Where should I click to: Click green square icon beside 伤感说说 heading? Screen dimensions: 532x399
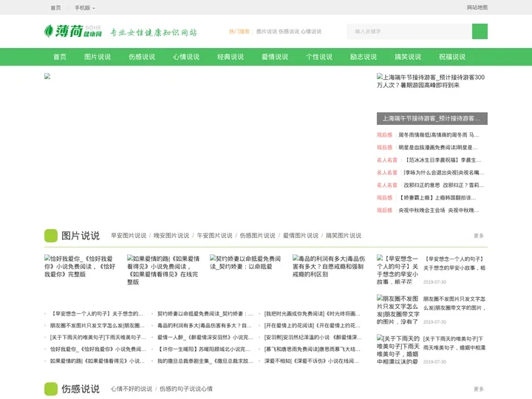[x=51, y=389]
